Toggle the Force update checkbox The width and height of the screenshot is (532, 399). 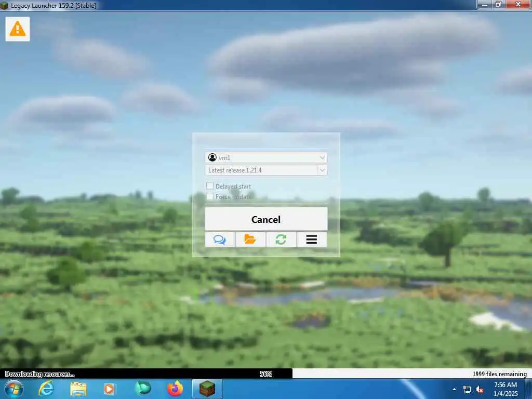(x=210, y=197)
